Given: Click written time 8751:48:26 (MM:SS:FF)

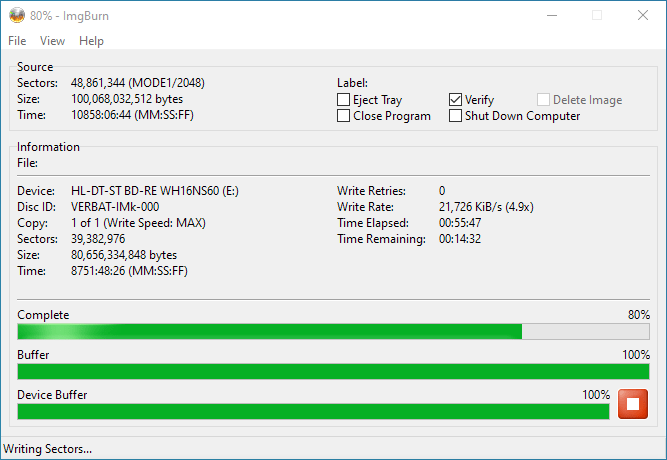Looking at the screenshot, I should [x=129, y=271].
